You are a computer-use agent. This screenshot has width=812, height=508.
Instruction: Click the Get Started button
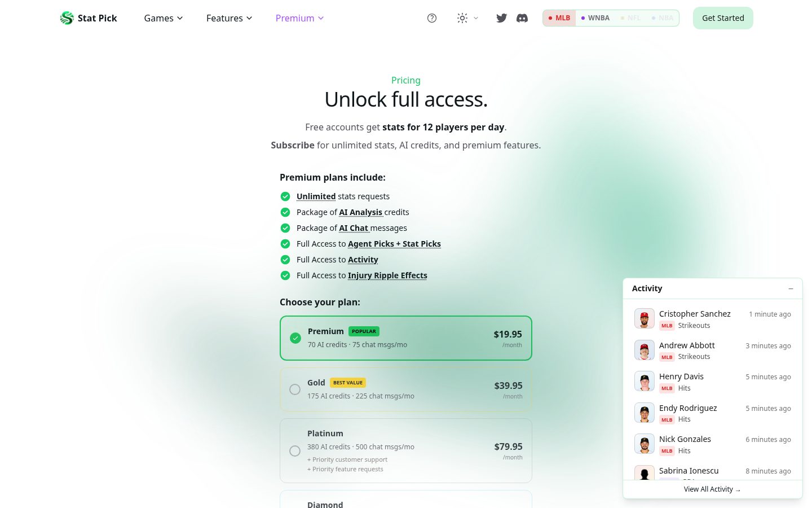click(x=723, y=18)
